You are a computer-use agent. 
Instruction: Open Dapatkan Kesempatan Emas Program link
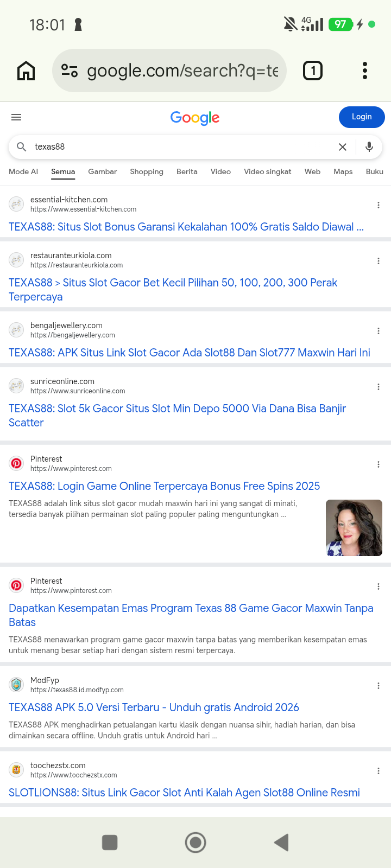pyautogui.click(x=191, y=615)
